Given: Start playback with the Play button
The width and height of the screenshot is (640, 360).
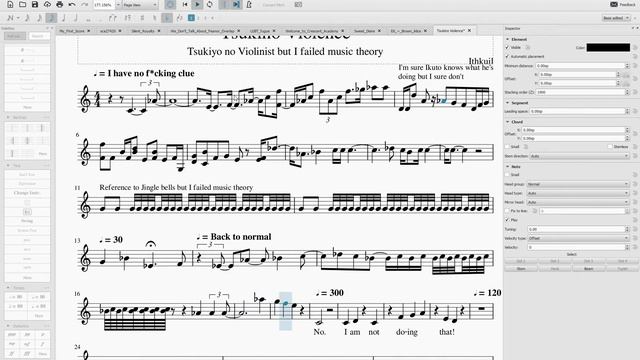Looking at the screenshot, I should click(197, 4).
